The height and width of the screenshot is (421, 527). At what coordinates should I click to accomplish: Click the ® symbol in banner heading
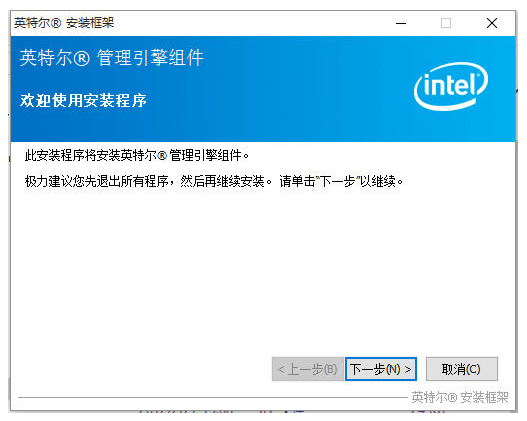click(81, 58)
